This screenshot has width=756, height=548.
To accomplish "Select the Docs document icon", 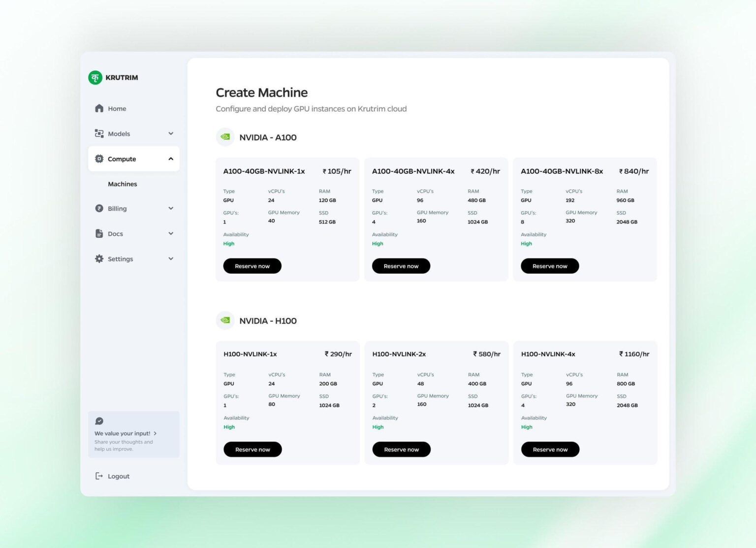I will point(99,233).
